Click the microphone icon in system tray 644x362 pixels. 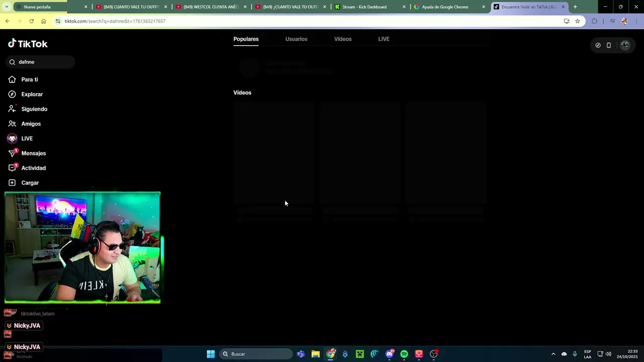tap(575, 354)
